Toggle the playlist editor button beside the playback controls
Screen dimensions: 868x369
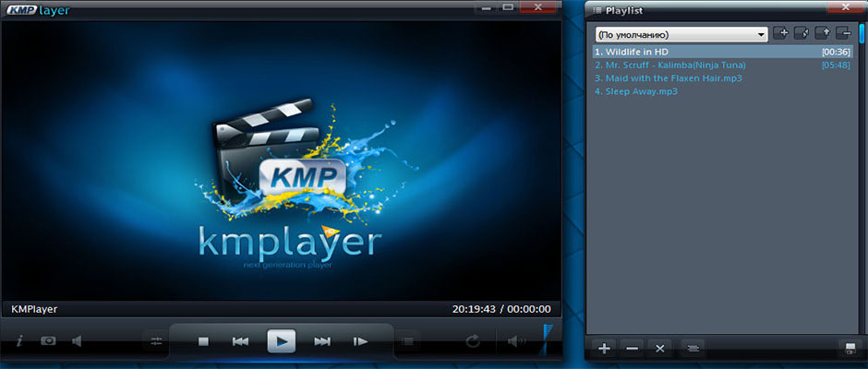pos(408,341)
